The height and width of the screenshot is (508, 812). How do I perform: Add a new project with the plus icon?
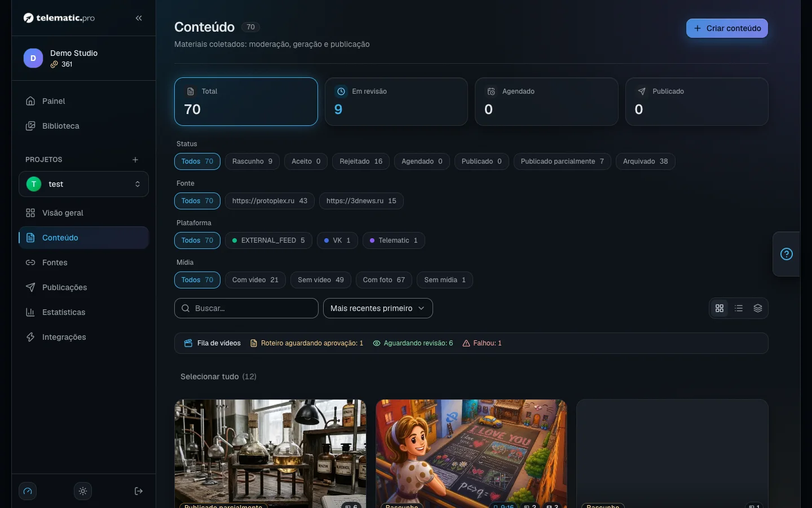(135, 160)
